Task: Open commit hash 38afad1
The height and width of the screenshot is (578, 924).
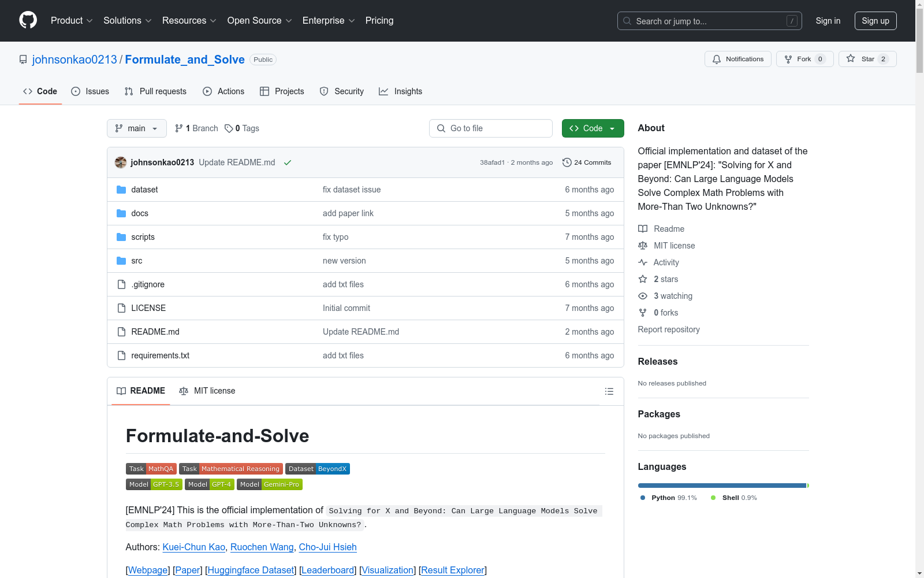Action: pos(492,162)
